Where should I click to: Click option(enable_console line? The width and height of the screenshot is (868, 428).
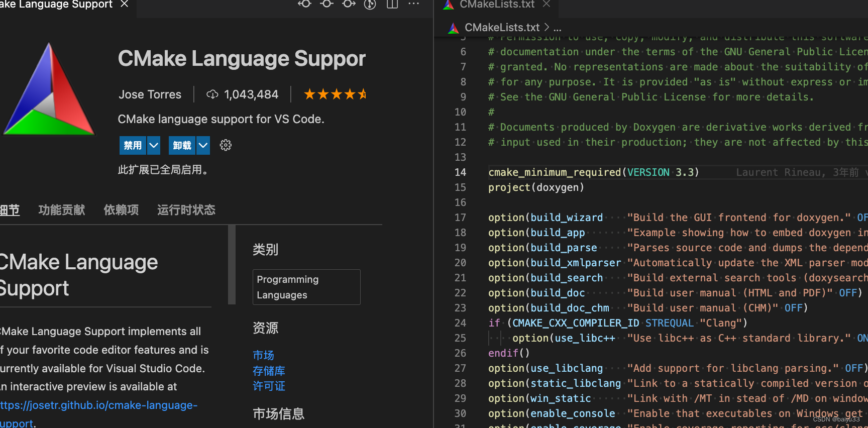pos(678,413)
